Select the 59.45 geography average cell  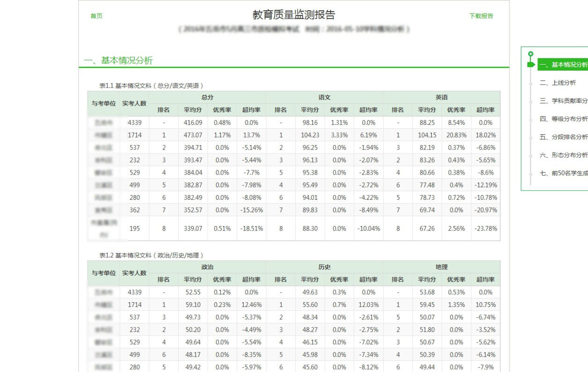tap(427, 305)
